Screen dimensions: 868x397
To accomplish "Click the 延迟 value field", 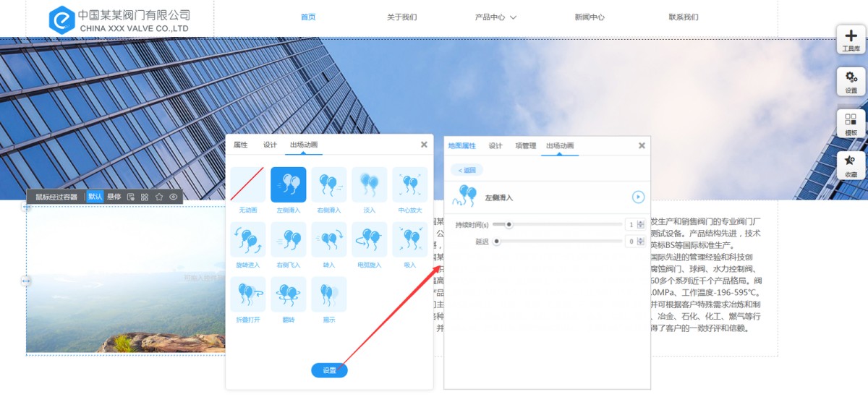I will click(632, 242).
